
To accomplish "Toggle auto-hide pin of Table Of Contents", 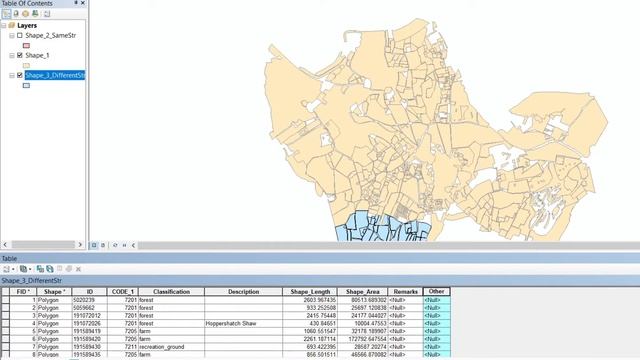I will [x=76, y=3].
